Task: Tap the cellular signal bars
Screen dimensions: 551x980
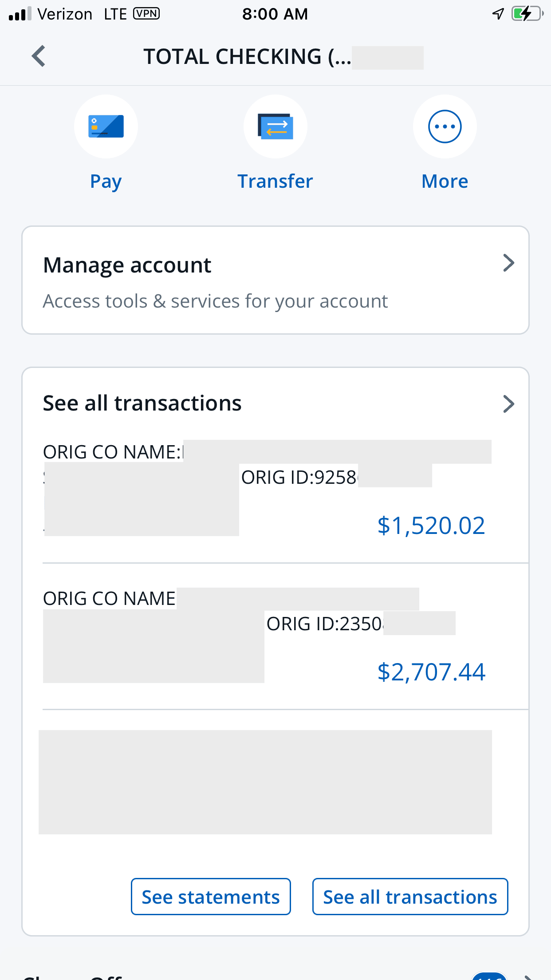Action: (x=20, y=14)
